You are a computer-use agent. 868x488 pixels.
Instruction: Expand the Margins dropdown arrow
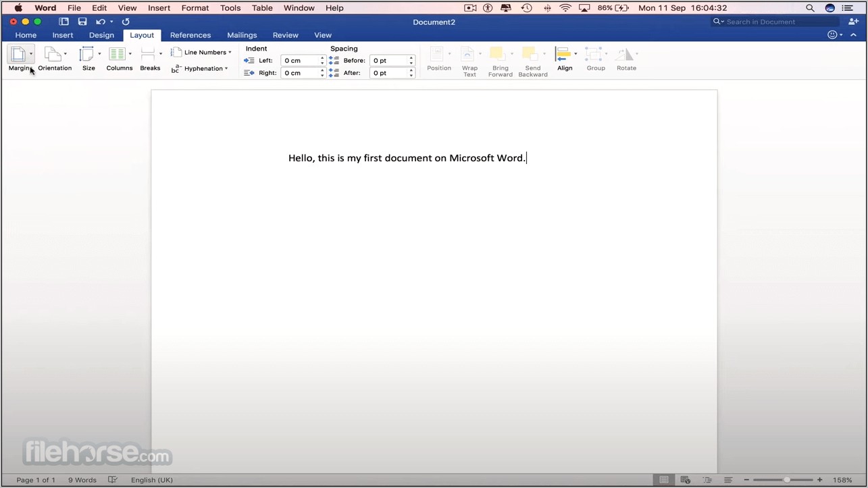pyautogui.click(x=31, y=54)
